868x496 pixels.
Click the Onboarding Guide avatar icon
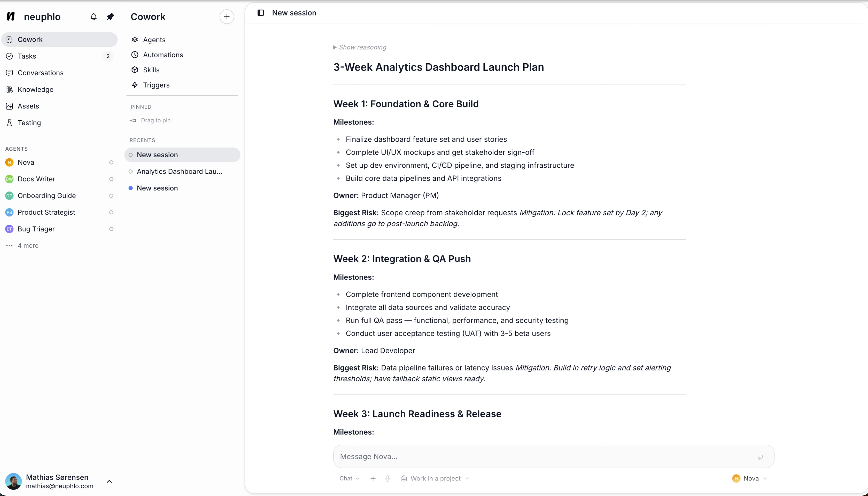(x=9, y=196)
